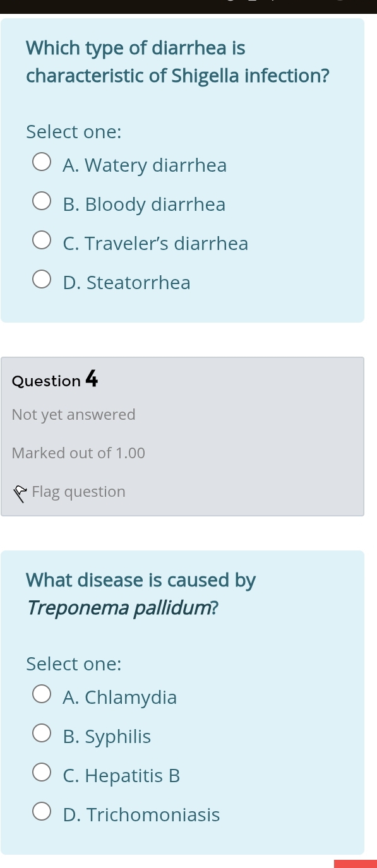Click the rightmost icon in the top black bar
This screenshot has width=377, height=868.
click(341, 3)
